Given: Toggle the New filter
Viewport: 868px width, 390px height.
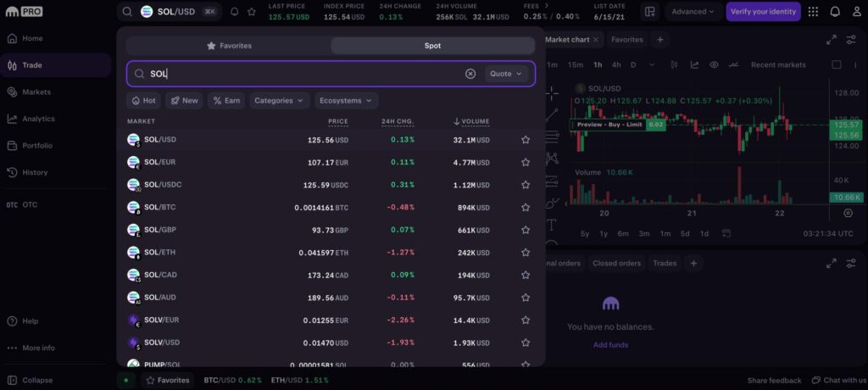Looking at the screenshot, I should (x=184, y=101).
